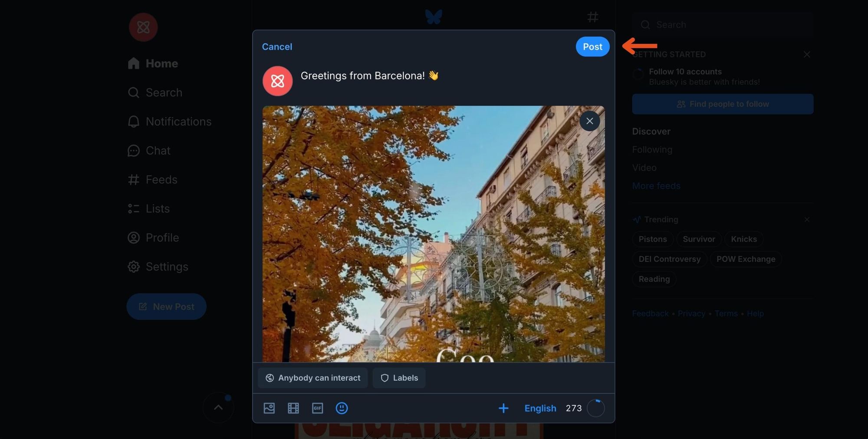This screenshot has height=439, width=868.
Task: Dismiss the Trending section
Action: pyautogui.click(x=807, y=219)
